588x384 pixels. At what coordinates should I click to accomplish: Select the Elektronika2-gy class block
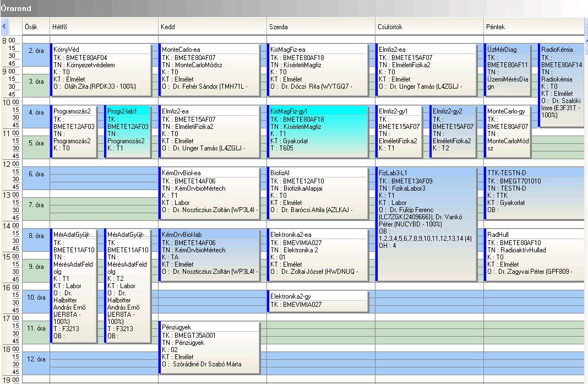(x=318, y=301)
